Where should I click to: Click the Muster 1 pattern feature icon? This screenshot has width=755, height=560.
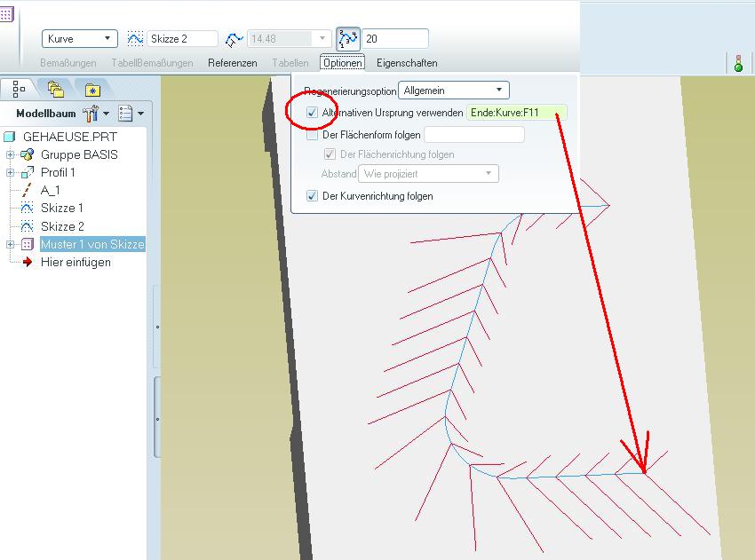pyautogui.click(x=27, y=244)
